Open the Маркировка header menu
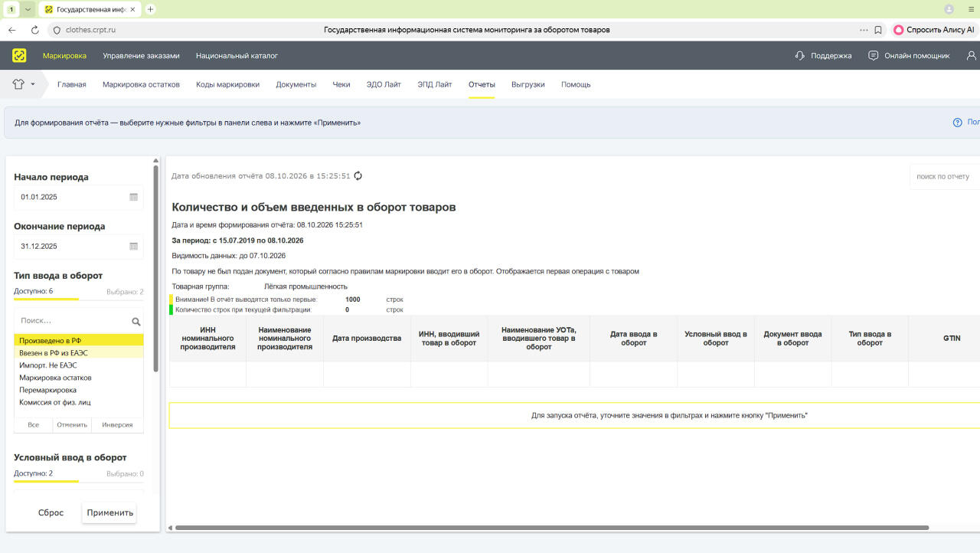This screenshot has width=980, height=553. click(x=64, y=56)
